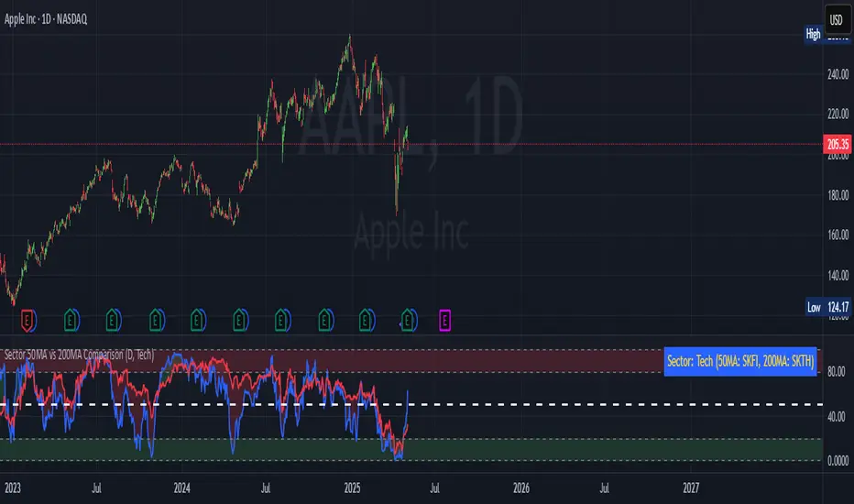The width and height of the screenshot is (854, 504).
Task: Open the green earnings marker for May 2024
Action: [x=240, y=321]
